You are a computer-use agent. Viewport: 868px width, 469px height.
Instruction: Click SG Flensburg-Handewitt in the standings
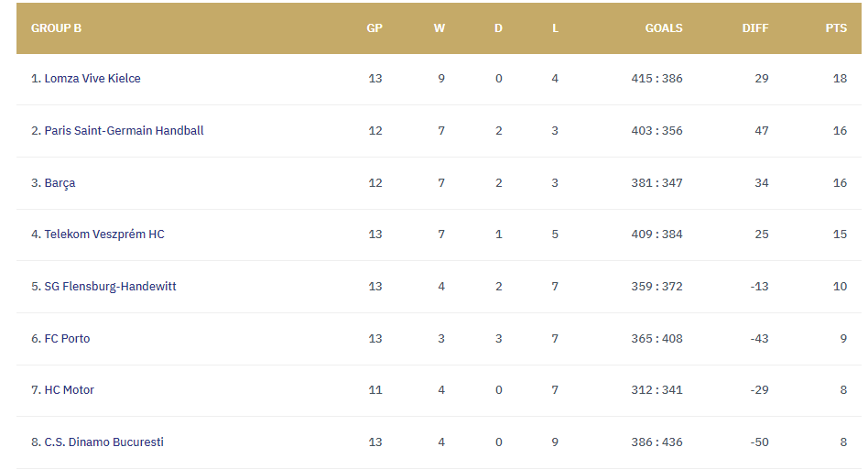(110, 287)
